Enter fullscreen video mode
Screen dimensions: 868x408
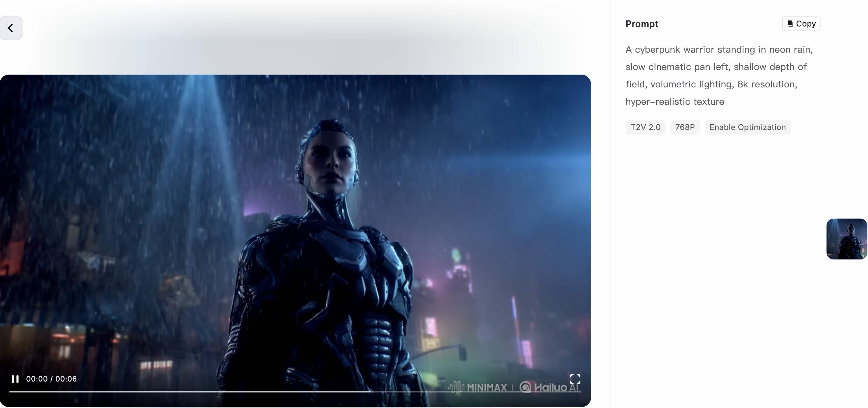point(575,379)
